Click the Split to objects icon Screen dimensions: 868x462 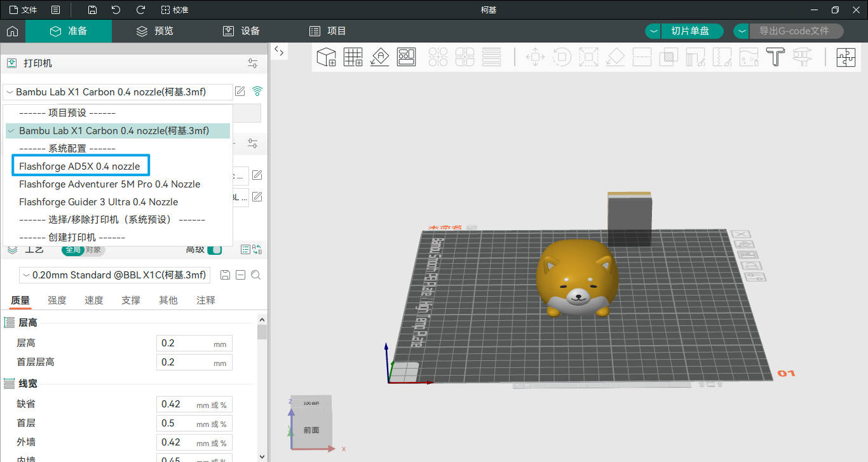pos(438,57)
